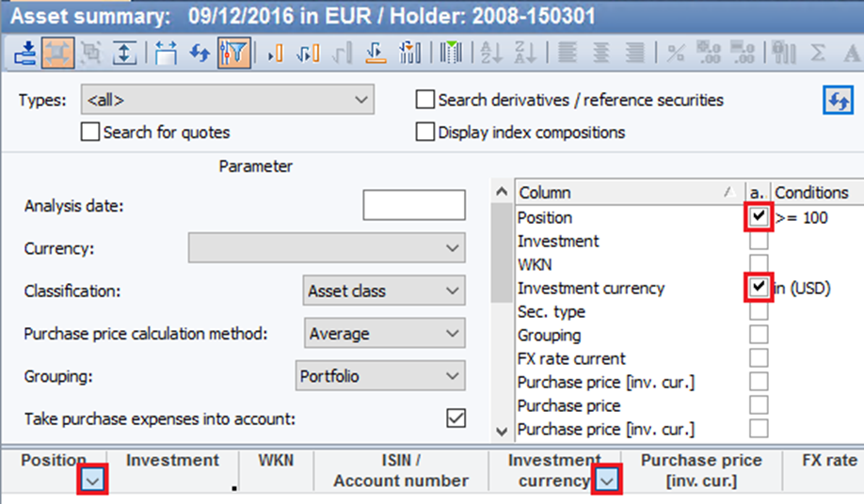The image size is (864, 504).
Task: Click the Analysis date input field
Action: (413, 205)
